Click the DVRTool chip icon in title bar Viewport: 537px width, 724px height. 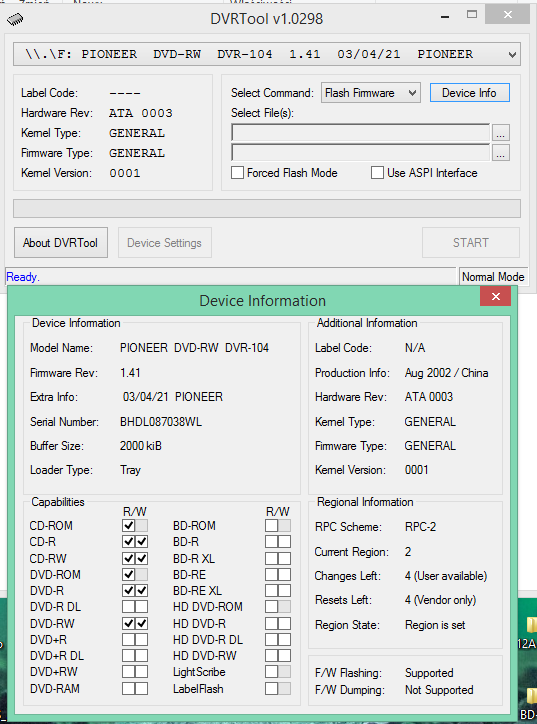click(x=15, y=19)
